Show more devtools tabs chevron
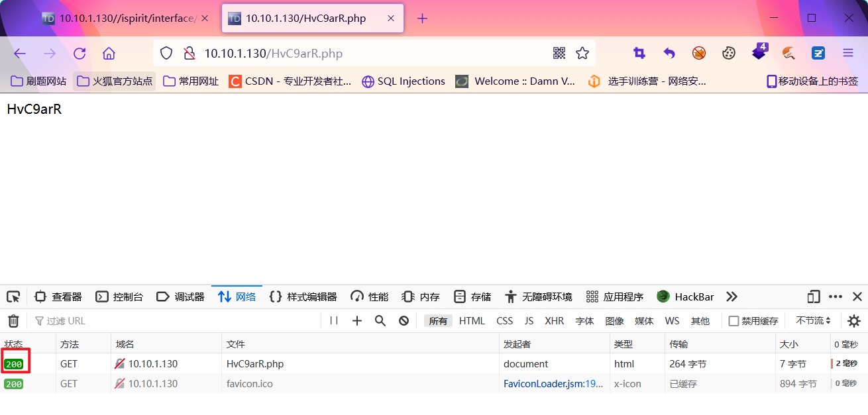This screenshot has height=415, width=868. (x=732, y=297)
